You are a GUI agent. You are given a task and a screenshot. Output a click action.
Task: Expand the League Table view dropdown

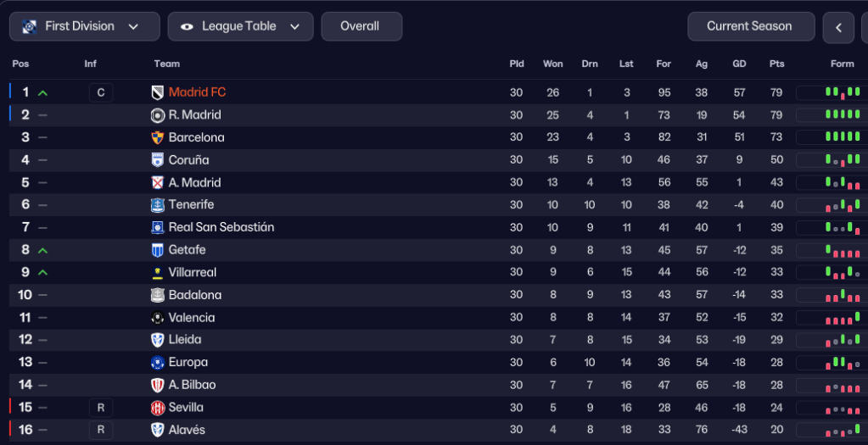[240, 26]
